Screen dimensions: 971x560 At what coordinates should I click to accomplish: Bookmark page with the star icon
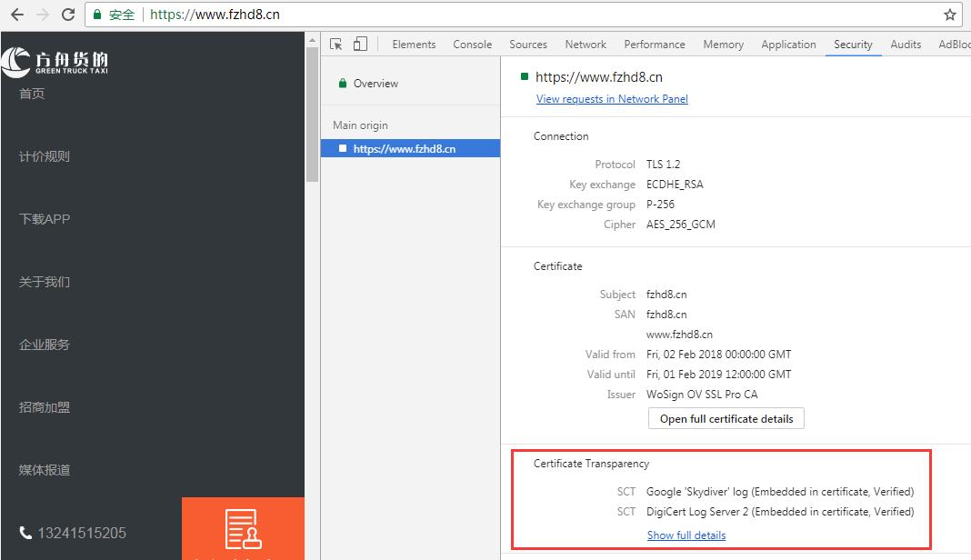(x=950, y=15)
